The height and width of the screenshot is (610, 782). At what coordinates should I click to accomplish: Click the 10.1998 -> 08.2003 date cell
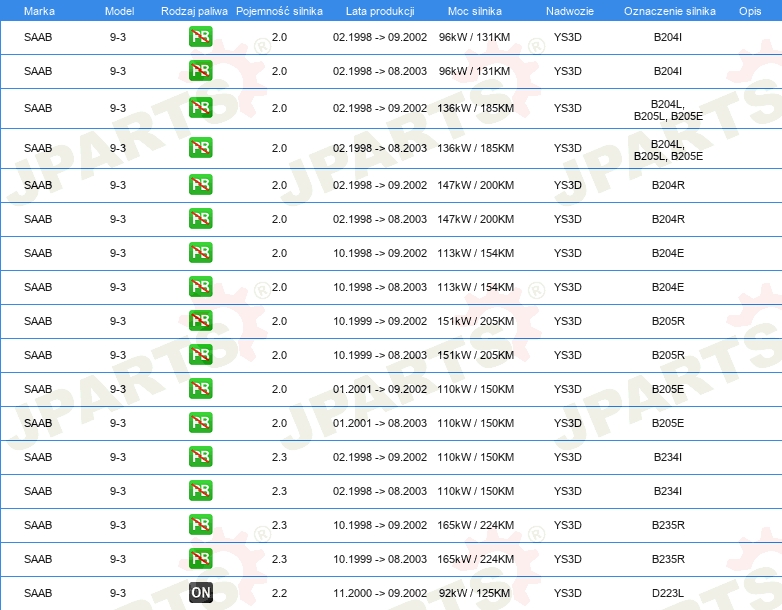380,287
